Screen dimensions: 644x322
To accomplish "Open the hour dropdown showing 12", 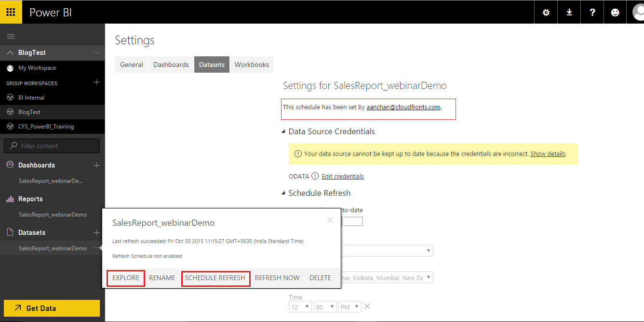I will pos(300,307).
